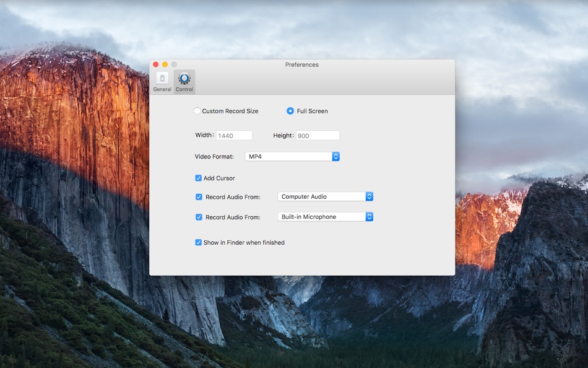Minimize Preferences window with yellow button
The height and width of the screenshot is (368, 588).
[x=165, y=64]
